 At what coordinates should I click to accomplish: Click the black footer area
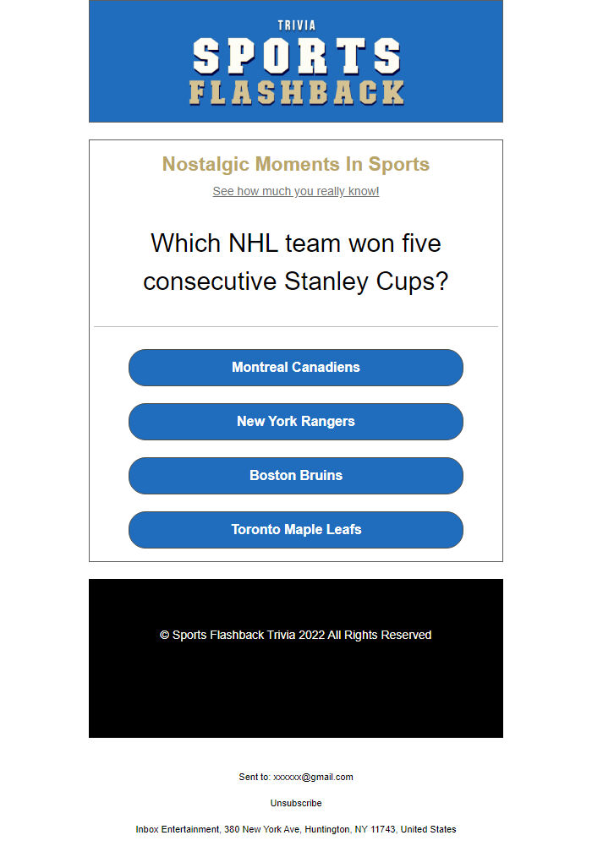(x=295, y=693)
